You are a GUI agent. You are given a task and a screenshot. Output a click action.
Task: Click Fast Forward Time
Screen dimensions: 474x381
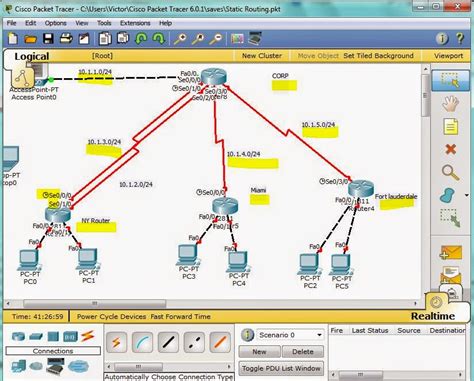[x=180, y=316]
